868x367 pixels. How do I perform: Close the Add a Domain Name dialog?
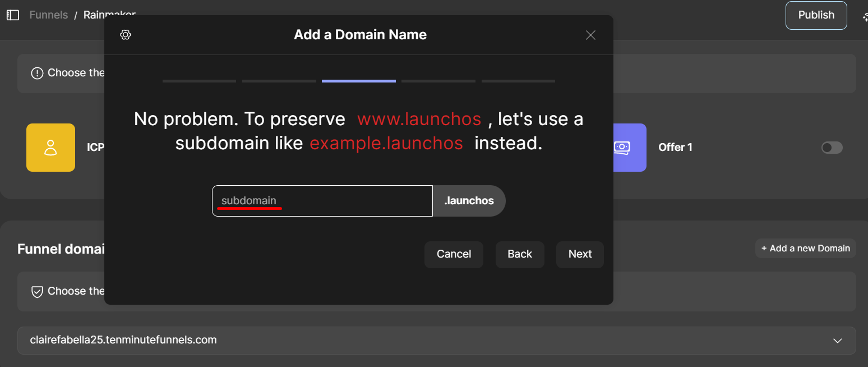[x=590, y=35]
